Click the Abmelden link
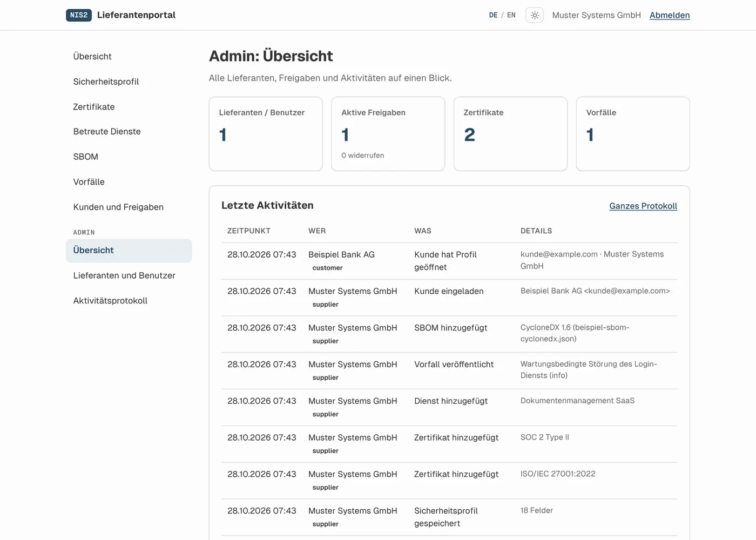Screen dimensions: 756x540 click(x=670, y=15)
